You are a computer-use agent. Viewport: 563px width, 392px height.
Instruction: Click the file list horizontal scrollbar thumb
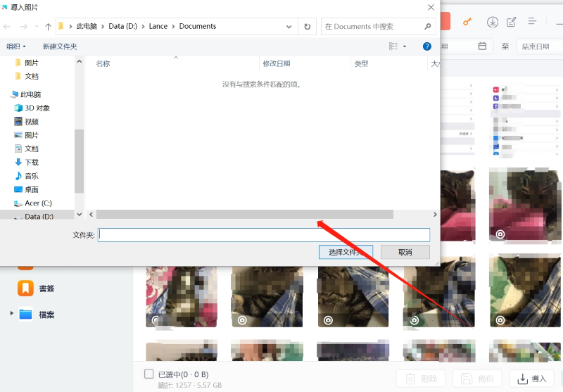[x=245, y=215]
